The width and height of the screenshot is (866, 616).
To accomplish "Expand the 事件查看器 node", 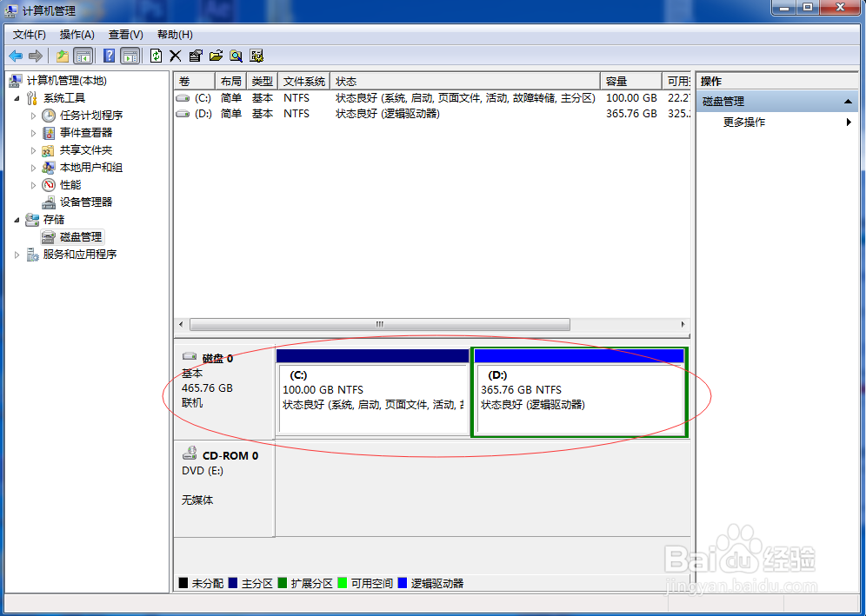I will coord(33,133).
